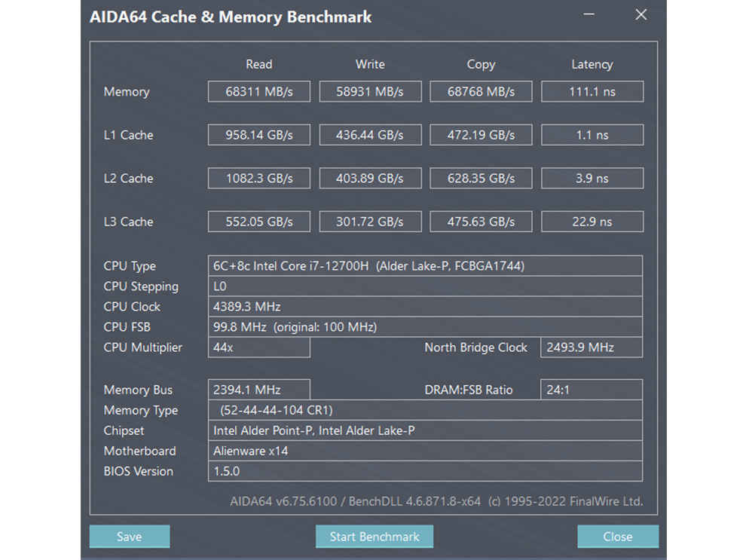
Task: Click the DRAM:FSB Ratio label
Action: tap(469, 390)
